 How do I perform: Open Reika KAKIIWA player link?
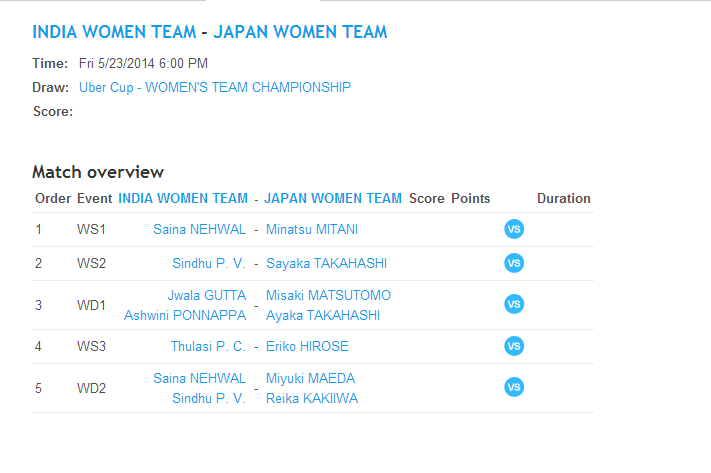click(x=312, y=398)
